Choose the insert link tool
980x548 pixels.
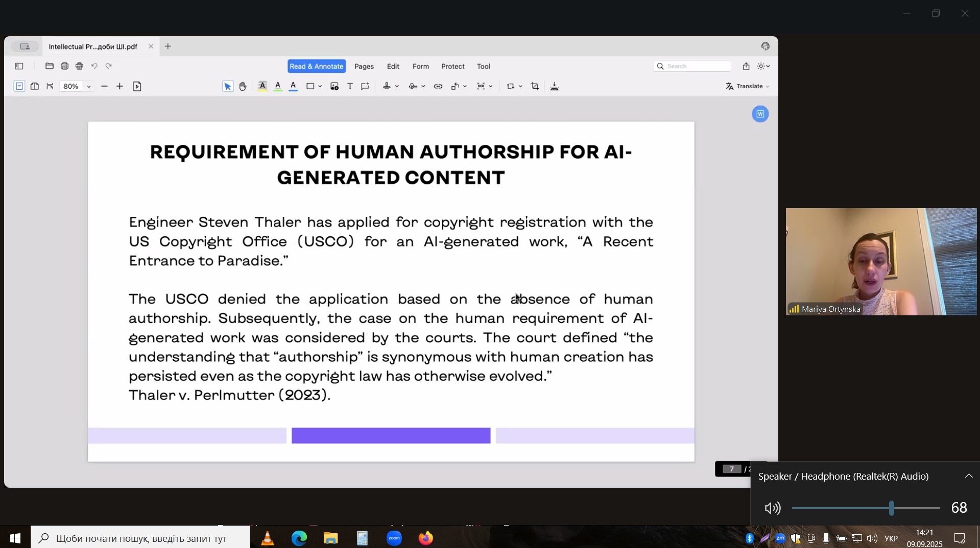tap(438, 86)
